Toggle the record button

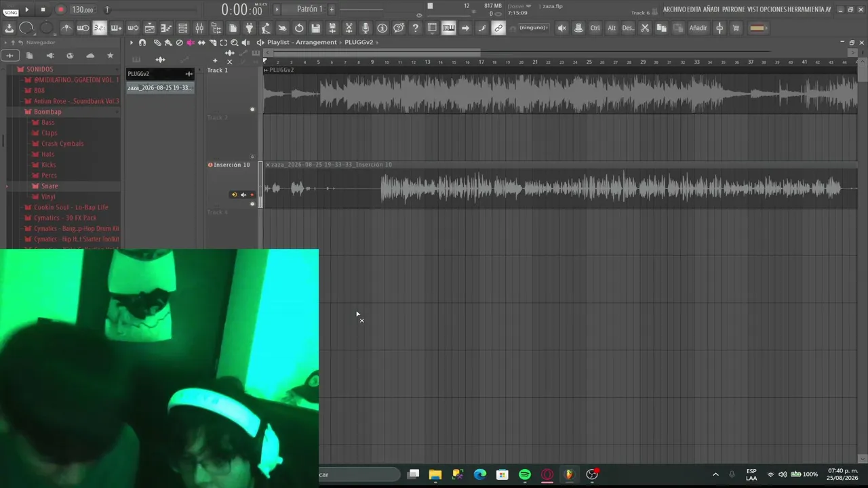pos(60,9)
